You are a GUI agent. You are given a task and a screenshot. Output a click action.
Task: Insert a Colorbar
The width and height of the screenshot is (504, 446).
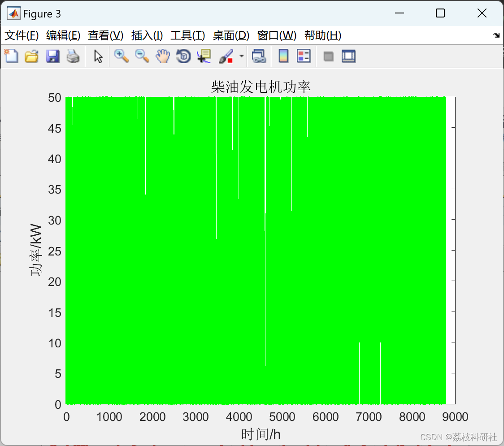[283, 56]
